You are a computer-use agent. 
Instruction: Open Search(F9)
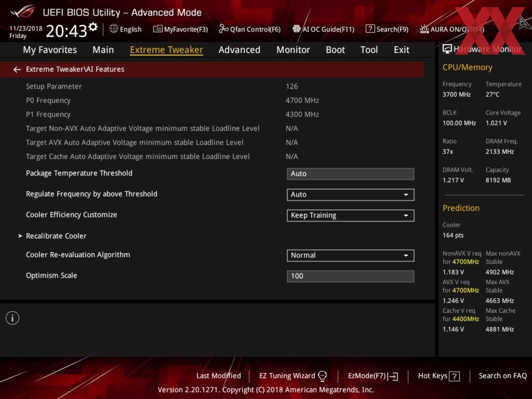tap(387, 29)
